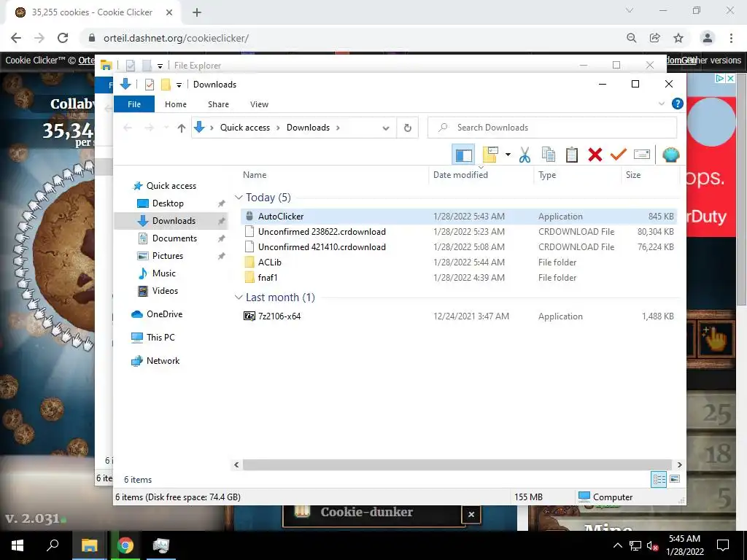Click the Refresh button in address bar
This screenshot has width=747, height=560.
(407, 128)
